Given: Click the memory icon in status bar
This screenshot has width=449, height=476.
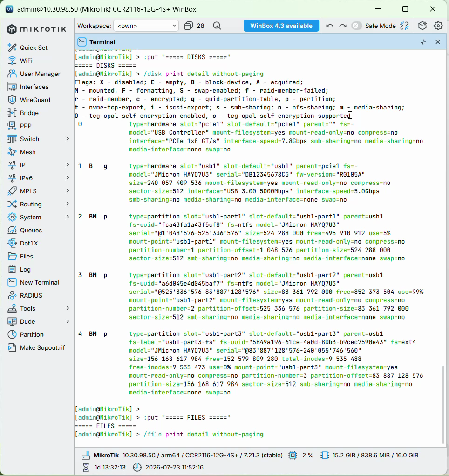Looking at the screenshot, I should (325, 456).
